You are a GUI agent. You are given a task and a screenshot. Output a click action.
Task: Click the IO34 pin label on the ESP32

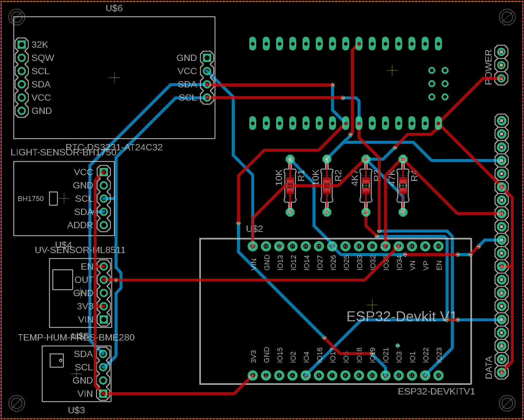[x=399, y=263]
